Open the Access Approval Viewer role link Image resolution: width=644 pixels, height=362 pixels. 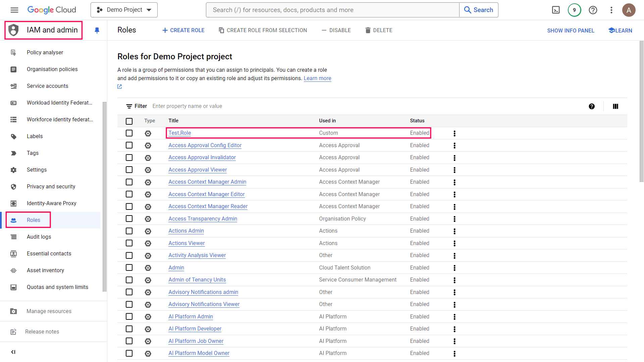[x=198, y=170]
